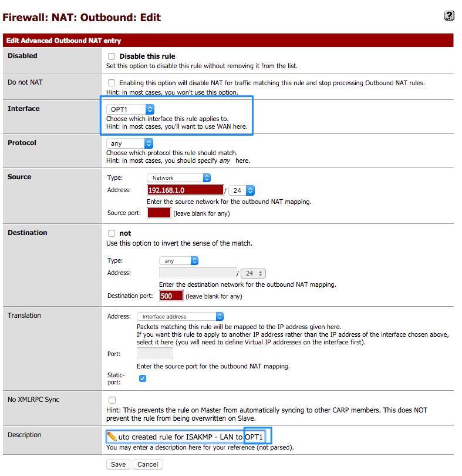
Task: Click the Description text field
Action: (x=185, y=437)
